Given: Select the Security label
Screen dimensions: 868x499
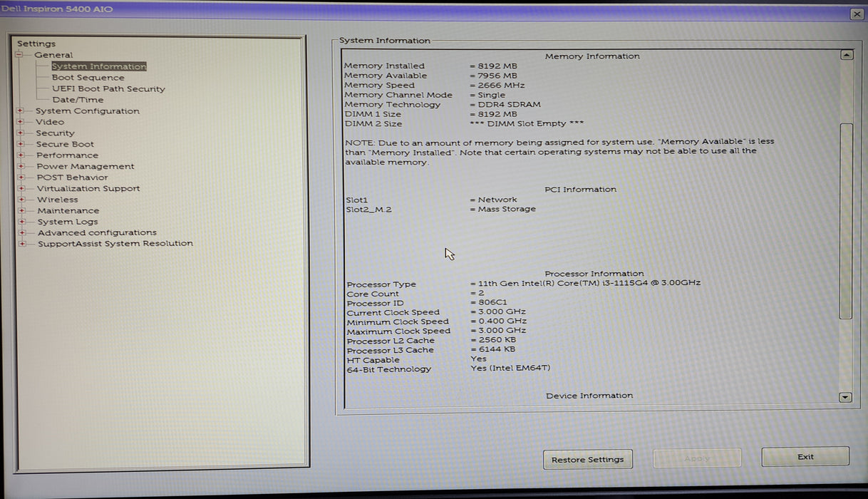Looking at the screenshot, I should tap(55, 133).
